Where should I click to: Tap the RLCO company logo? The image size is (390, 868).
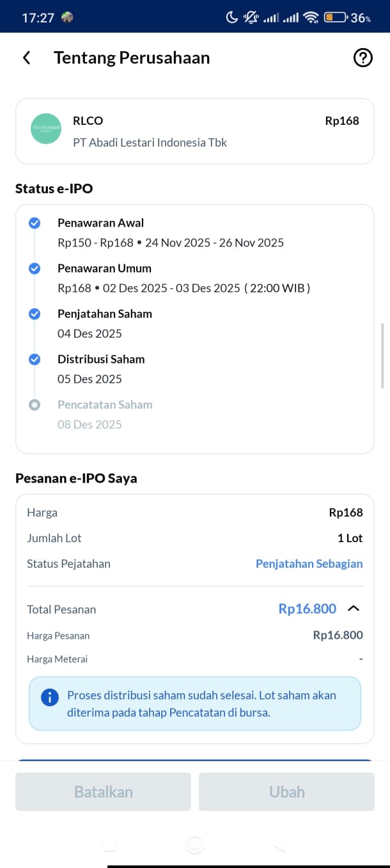[46, 129]
